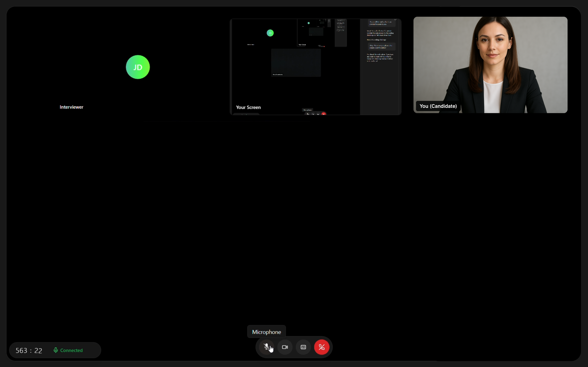Turn on closed captions button

(303, 347)
